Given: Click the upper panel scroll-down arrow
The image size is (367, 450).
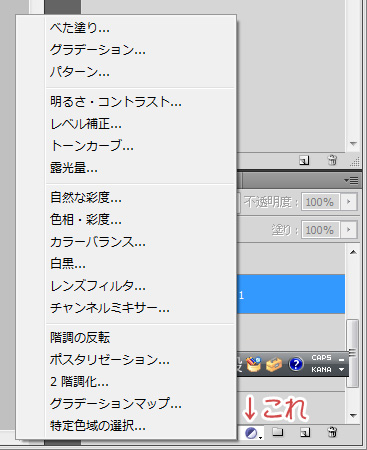Looking at the screenshot, I should 353,144.
